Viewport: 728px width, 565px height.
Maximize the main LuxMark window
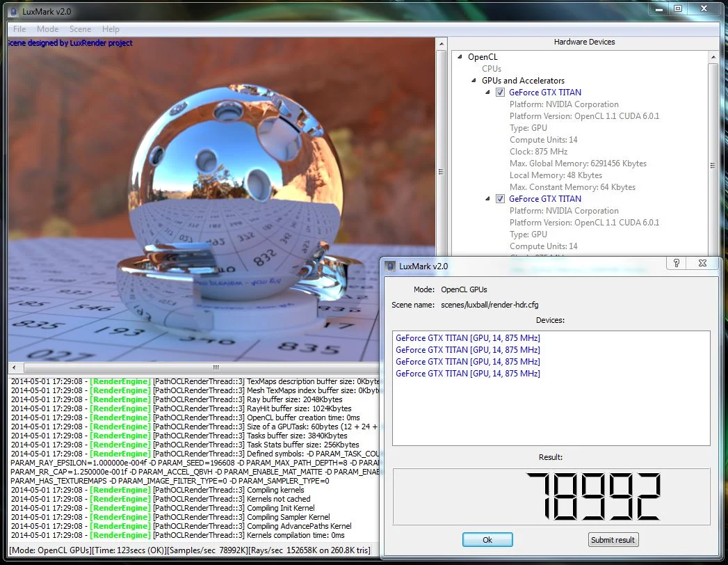[678, 8]
